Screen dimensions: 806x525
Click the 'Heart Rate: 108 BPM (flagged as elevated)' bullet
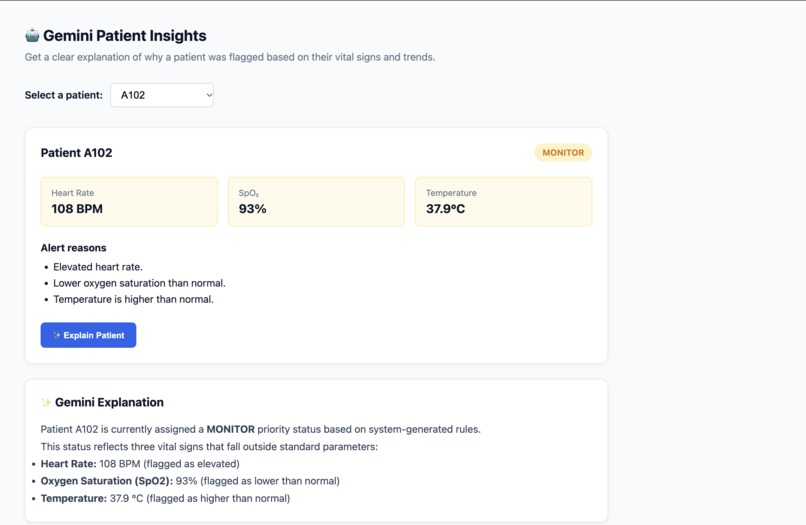click(x=140, y=464)
